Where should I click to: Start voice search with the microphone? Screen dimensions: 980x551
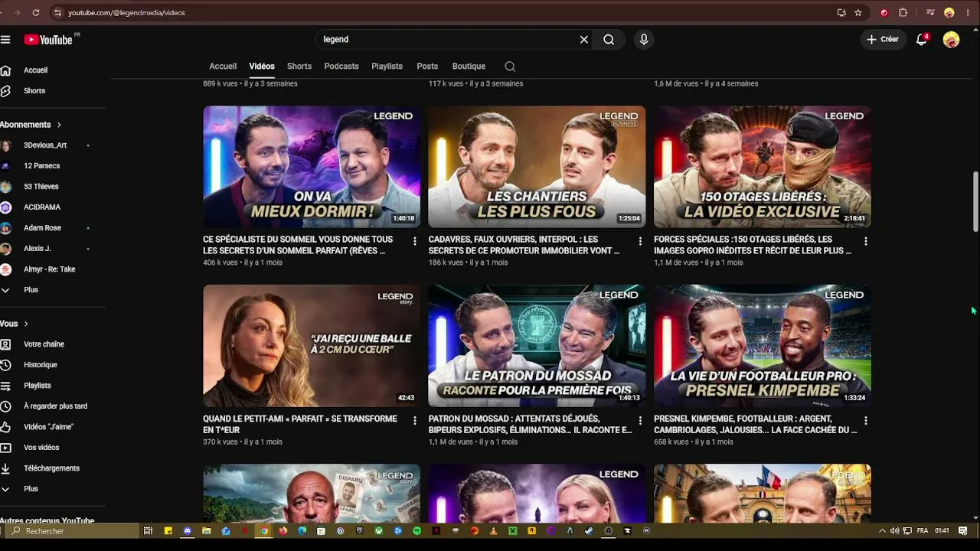coord(644,40)
